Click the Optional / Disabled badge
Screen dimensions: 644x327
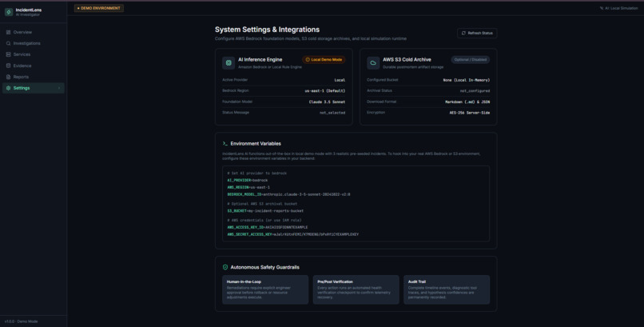click(471, 60)
